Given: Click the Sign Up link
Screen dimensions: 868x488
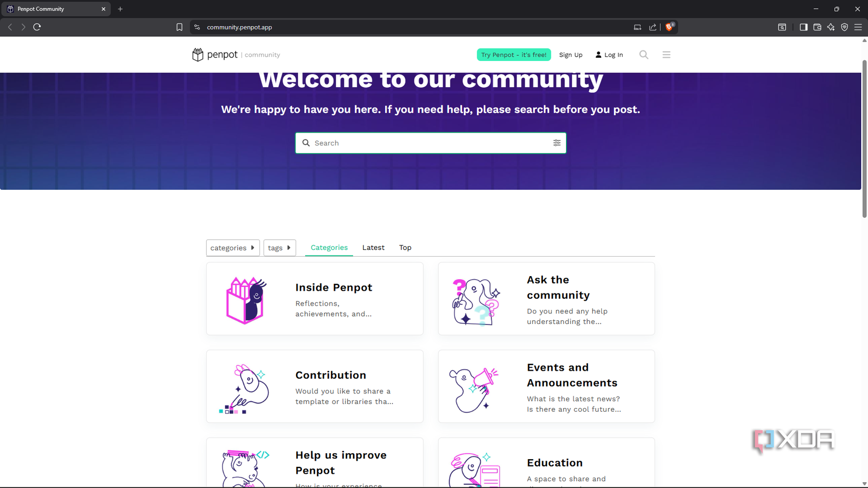Looking at the screenshot, I should pos(570,54).
